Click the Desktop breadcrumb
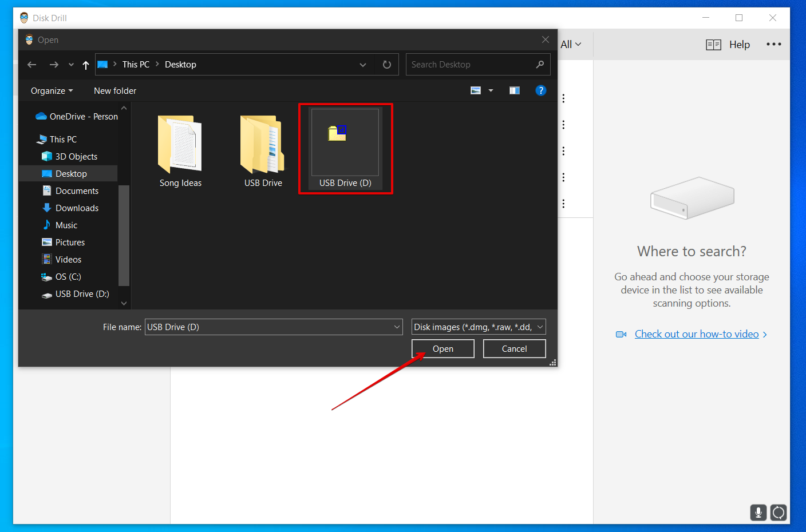 pos(180,65)
